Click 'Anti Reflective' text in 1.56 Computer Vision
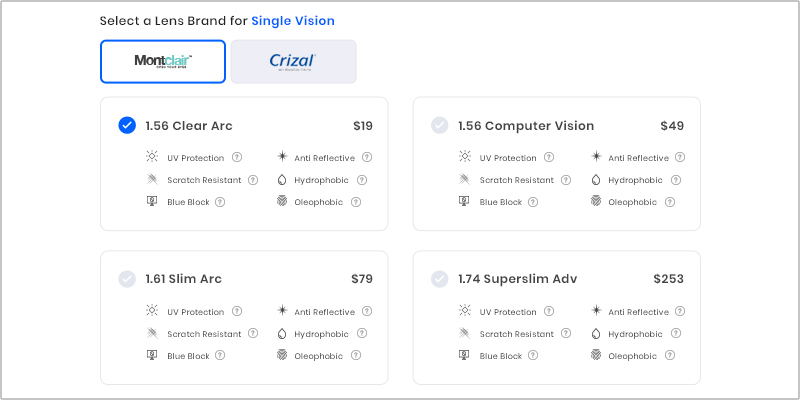Screen dimensions: 800x400 pos(638,158)
